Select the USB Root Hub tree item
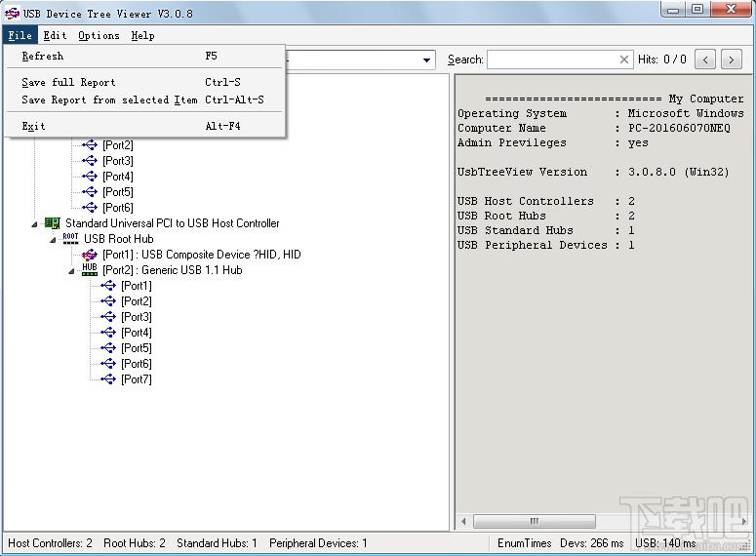Image resolution: width=756 pixels, height=556 pixels. (119, 239)
